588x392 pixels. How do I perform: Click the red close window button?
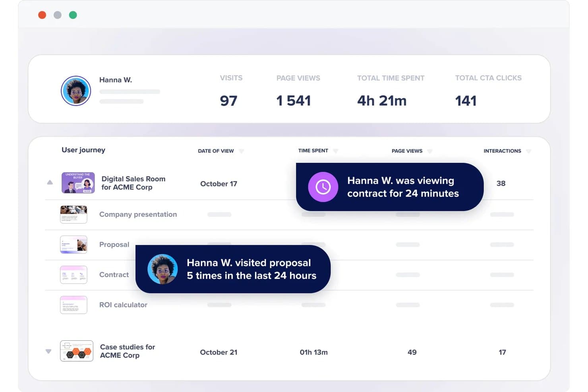(x=42, y=15)
